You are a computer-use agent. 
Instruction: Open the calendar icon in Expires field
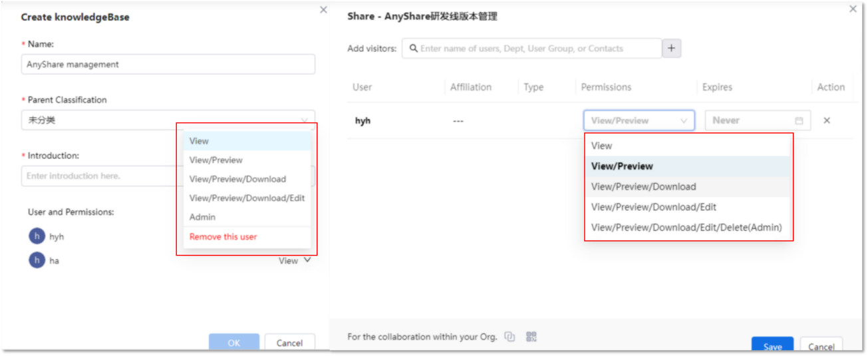(x=799, y=120)
